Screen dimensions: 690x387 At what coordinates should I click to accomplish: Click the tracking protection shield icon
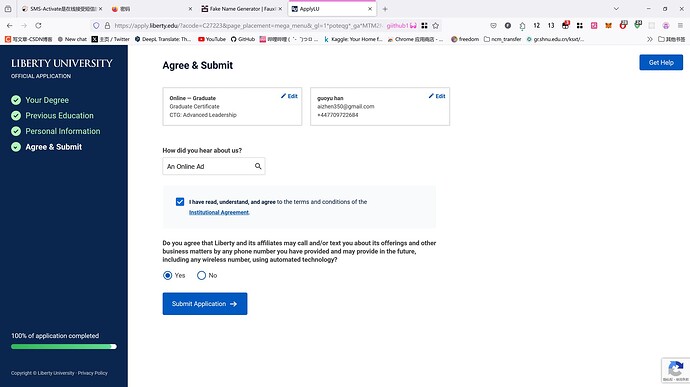(x=96, y=26)
